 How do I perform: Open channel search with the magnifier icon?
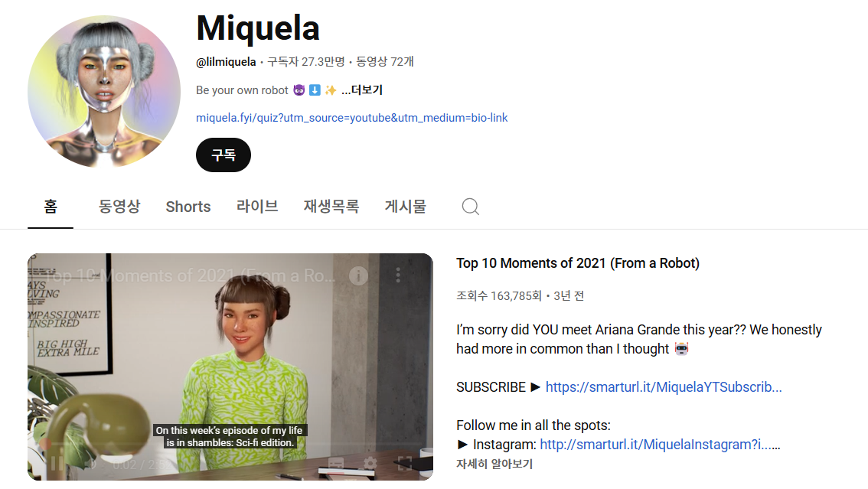pyautogui.click(x=470, y=206)
